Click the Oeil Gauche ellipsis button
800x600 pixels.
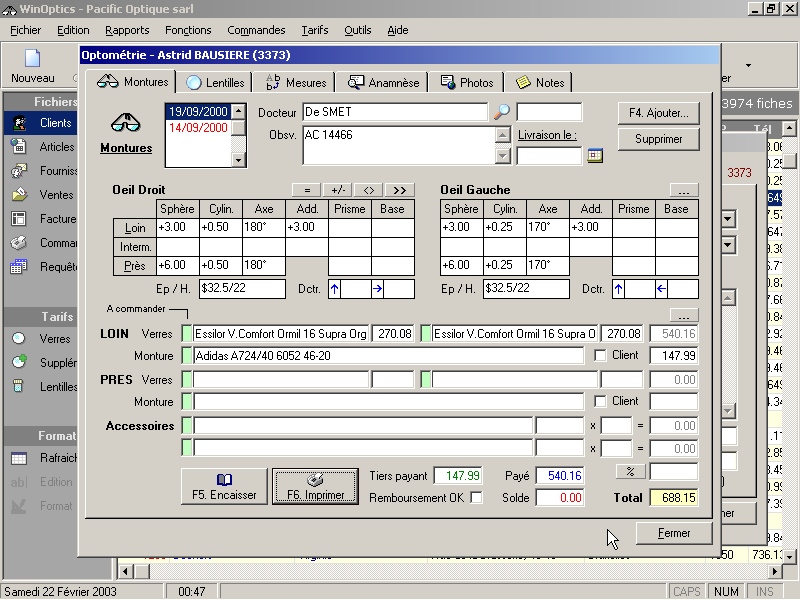(684, 189)
